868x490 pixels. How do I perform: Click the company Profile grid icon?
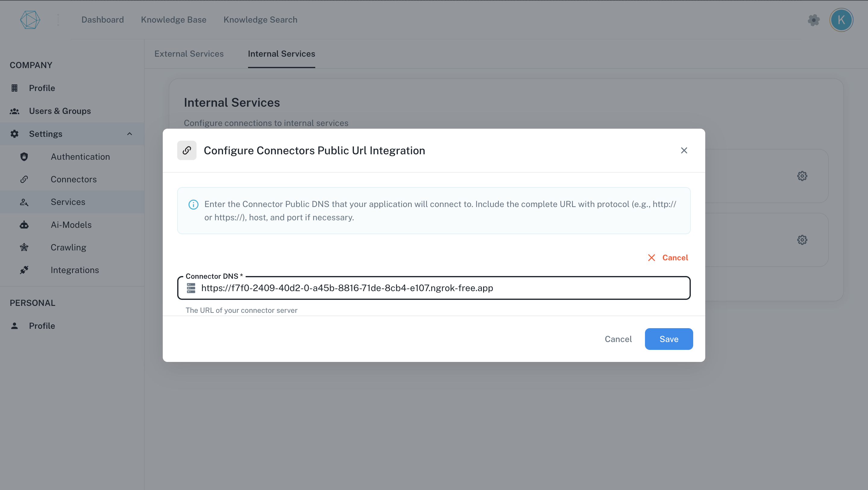[14, 88]
